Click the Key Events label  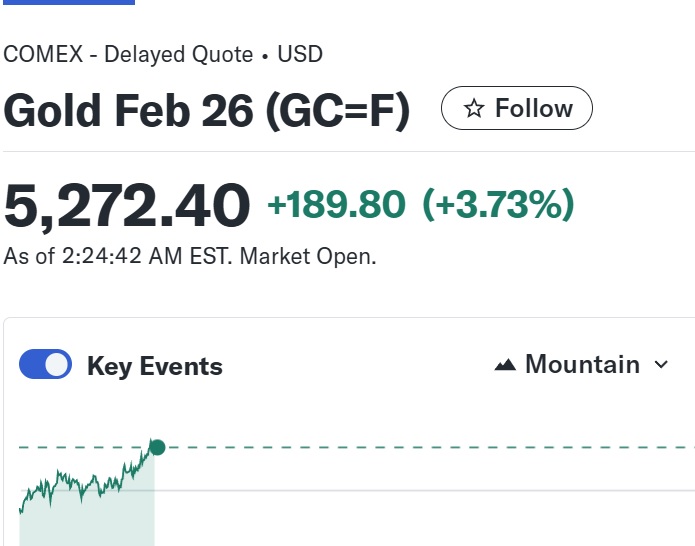(x=155, y=366)
